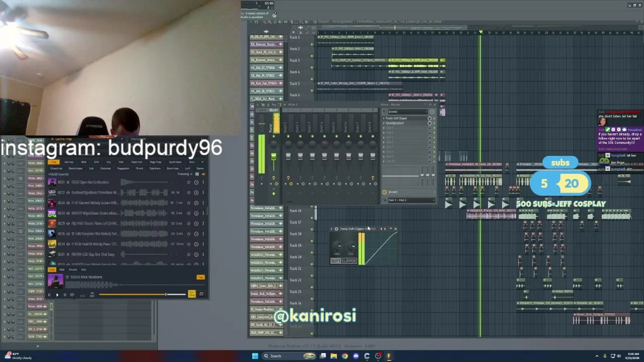This screenshot has width=644, height=362.
Task: Mute the Master mixer track LED
Action: tap(274, 136)
